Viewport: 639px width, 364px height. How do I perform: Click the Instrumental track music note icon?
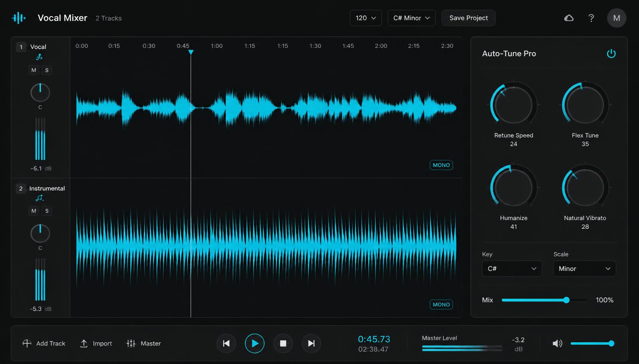click(x=40, y=198)
